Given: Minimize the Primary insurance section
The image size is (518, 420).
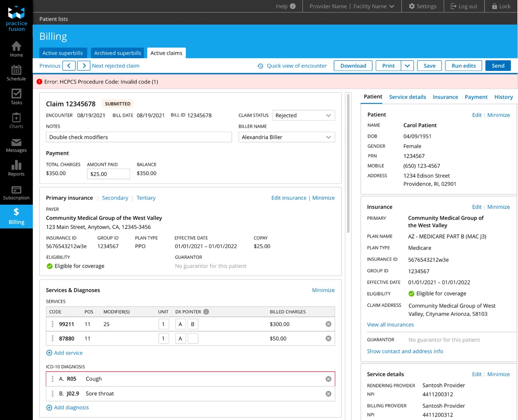Looking at the screenshot, I should tap(323, 198).
